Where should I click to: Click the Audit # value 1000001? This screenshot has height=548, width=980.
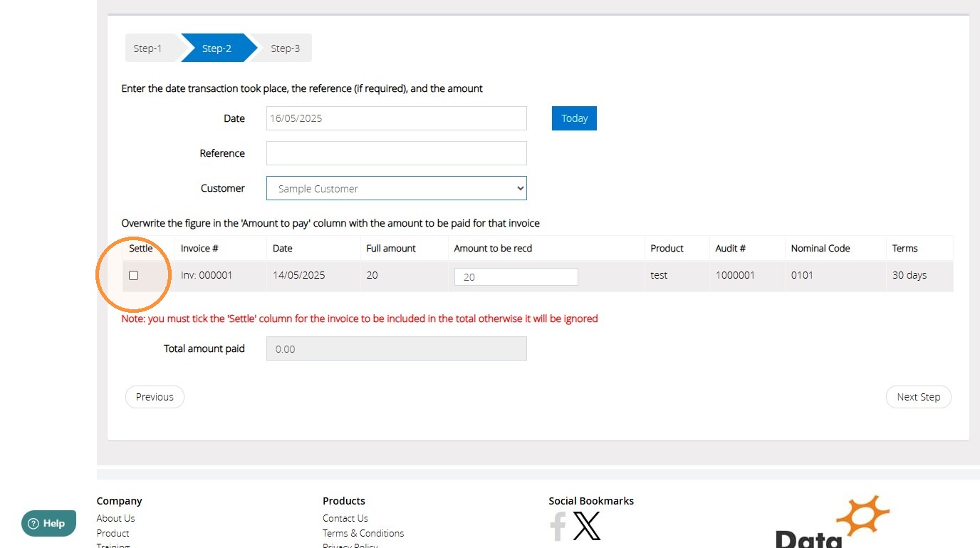pos(735,275)
